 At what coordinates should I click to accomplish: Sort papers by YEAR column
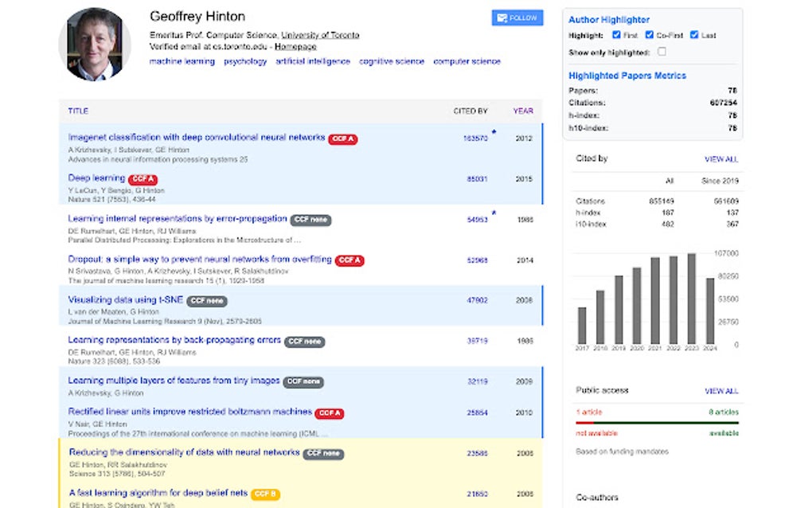(x=522, y=111)
